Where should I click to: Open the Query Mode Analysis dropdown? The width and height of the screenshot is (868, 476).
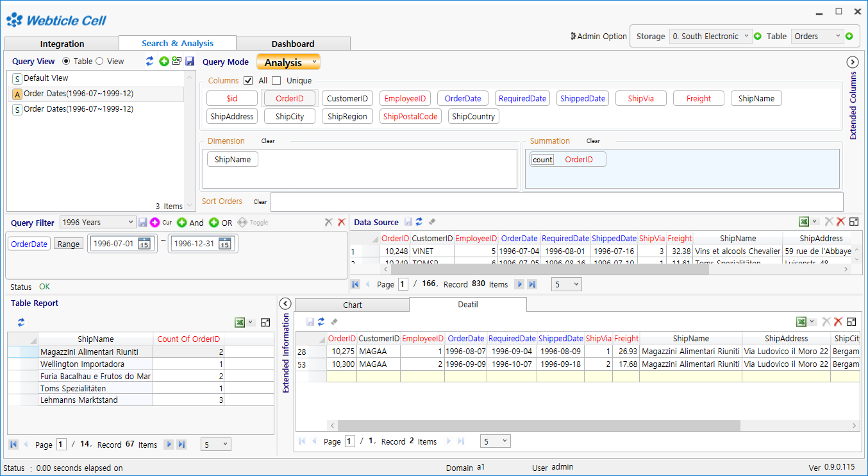[x=288, y=62]
